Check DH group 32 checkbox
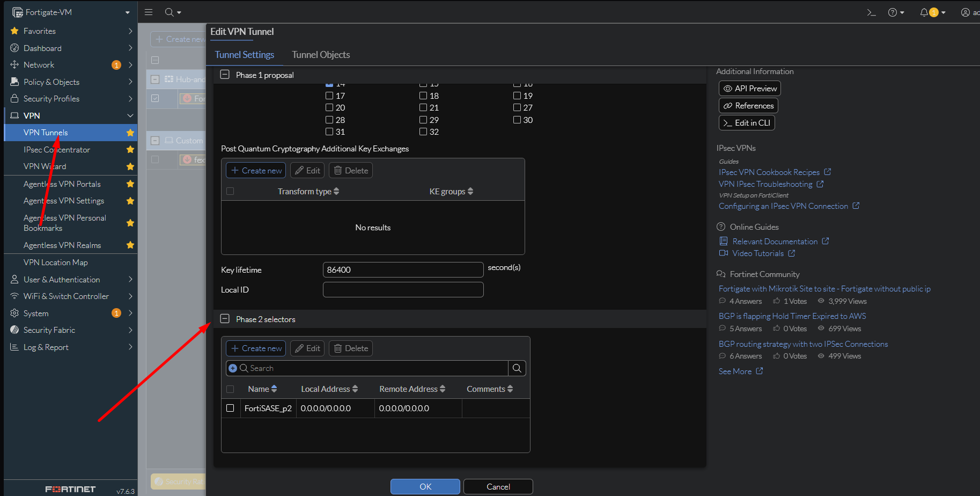The height and width of the screenshot is (496, 980). 423,132
